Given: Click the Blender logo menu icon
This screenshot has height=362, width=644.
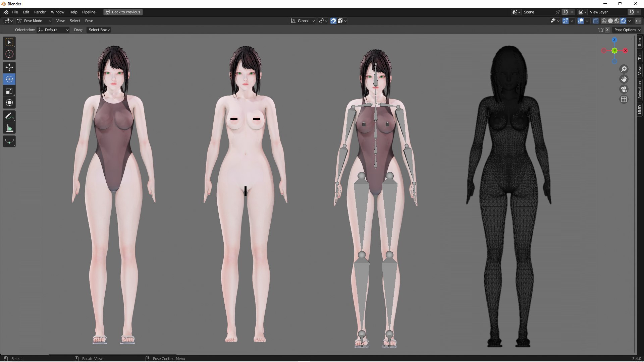Looking at the screenshot, I should click(6, 12).
